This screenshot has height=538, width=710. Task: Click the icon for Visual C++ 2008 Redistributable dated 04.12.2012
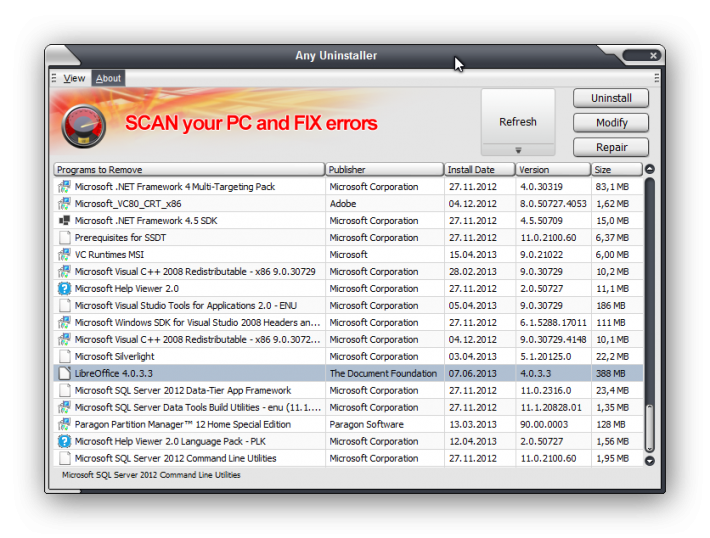tap(64, 340)
